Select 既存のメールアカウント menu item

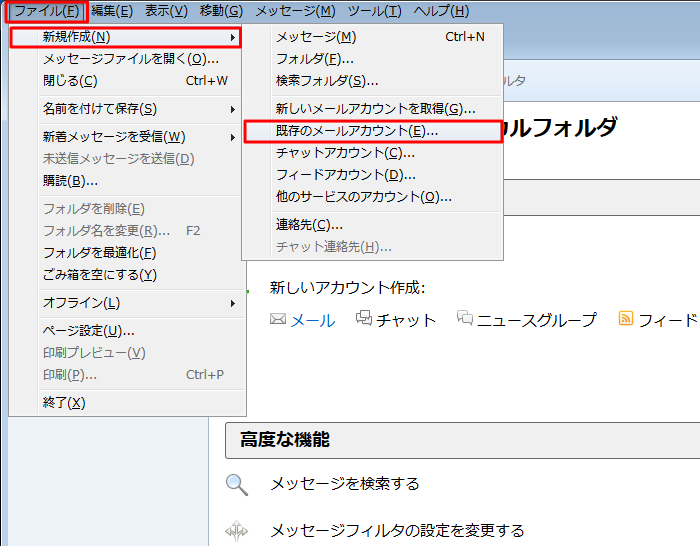point(357,131)
